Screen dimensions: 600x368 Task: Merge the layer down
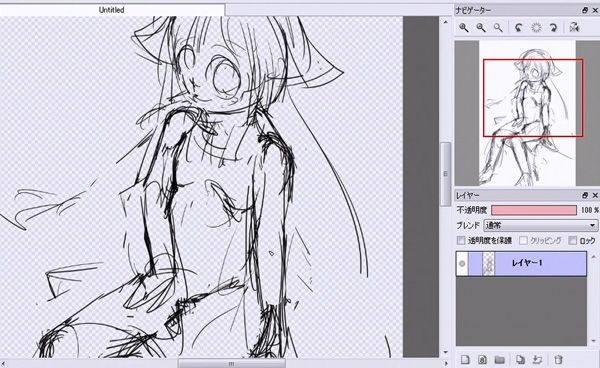click(x=537, y=360)
